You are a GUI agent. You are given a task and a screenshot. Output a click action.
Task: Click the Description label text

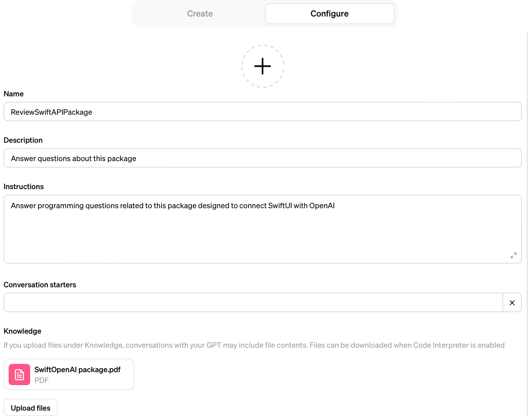(23, 140)
